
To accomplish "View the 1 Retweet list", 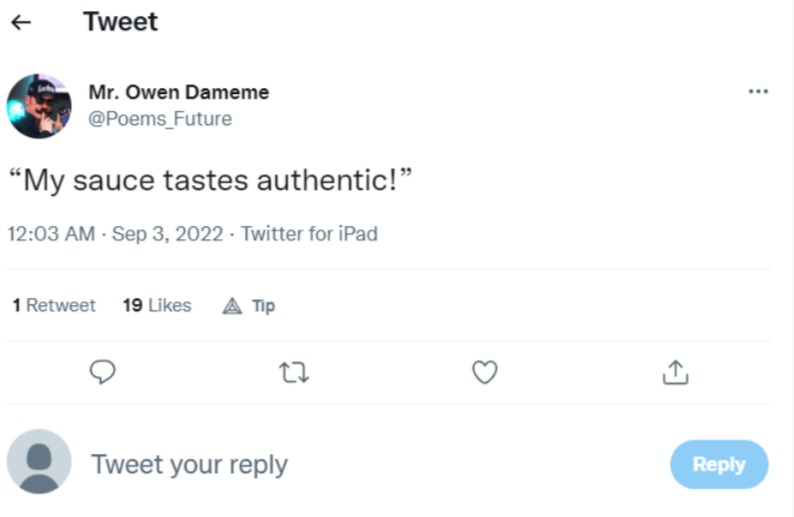I will click(54, 305).
